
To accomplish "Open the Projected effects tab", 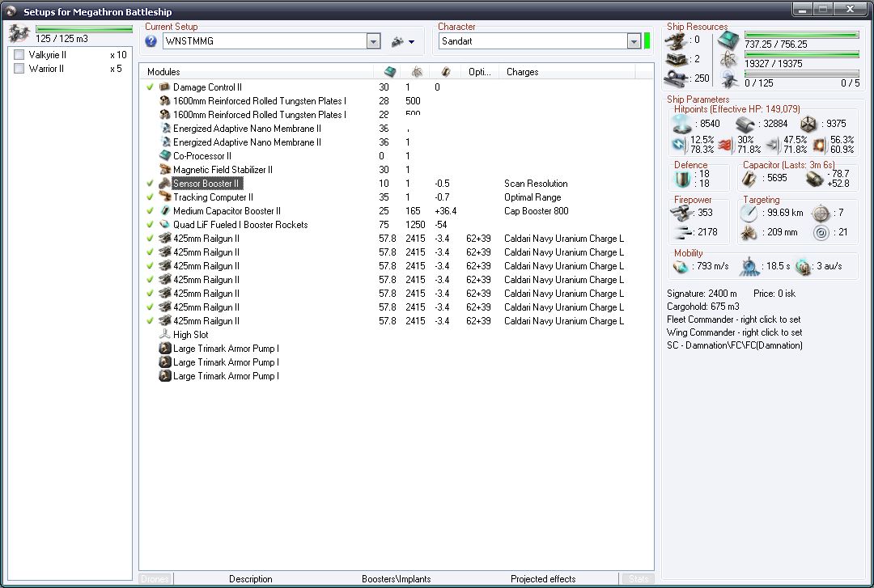I will tap(543, 579).
